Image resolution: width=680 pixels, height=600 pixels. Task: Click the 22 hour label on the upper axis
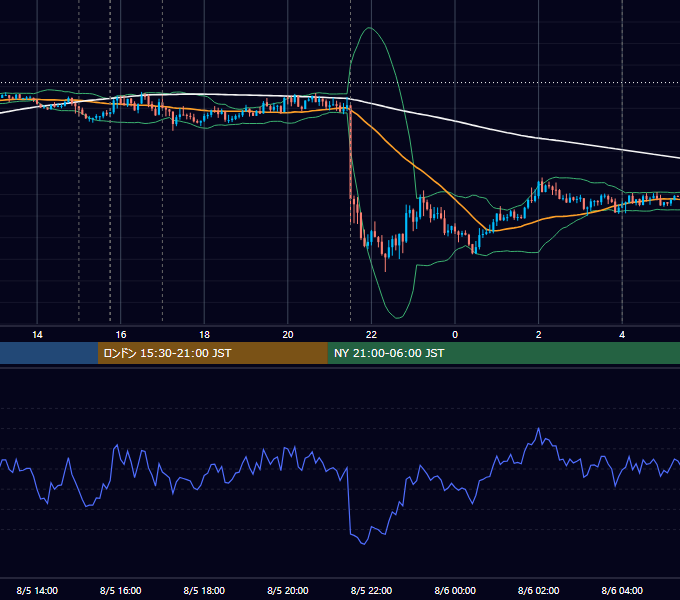[371, 335]
